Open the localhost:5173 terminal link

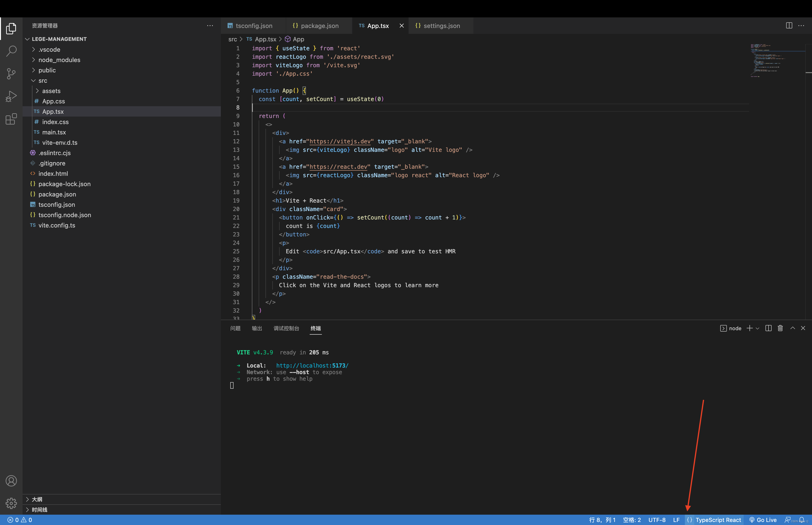coord(312,365)
